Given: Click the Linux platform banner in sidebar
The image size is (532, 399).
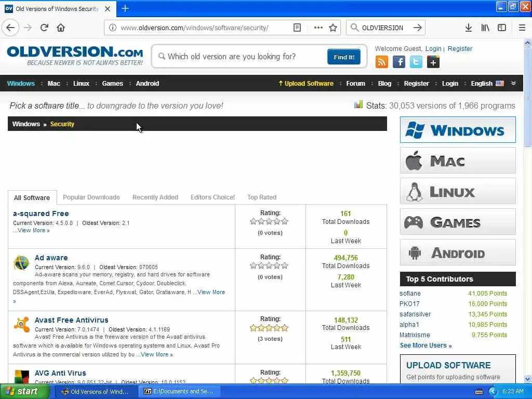Looking at the screenshot, I should coord(458,191).
